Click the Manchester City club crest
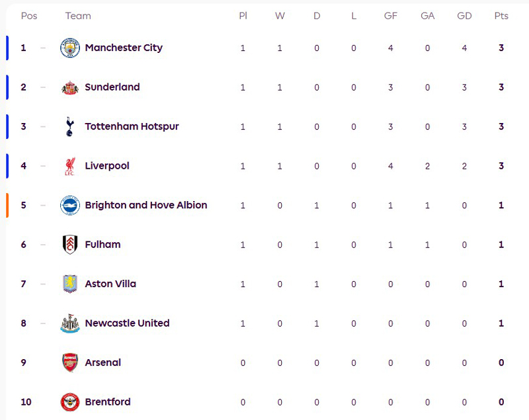This screenshot has height=420, width=529. click(x=69, y=48)
